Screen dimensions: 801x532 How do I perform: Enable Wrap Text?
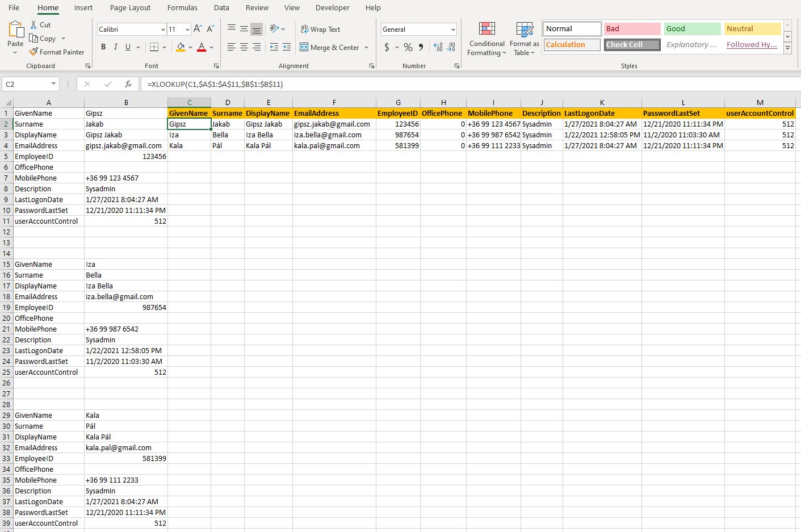pyautogui.click(x=320, y=29)
